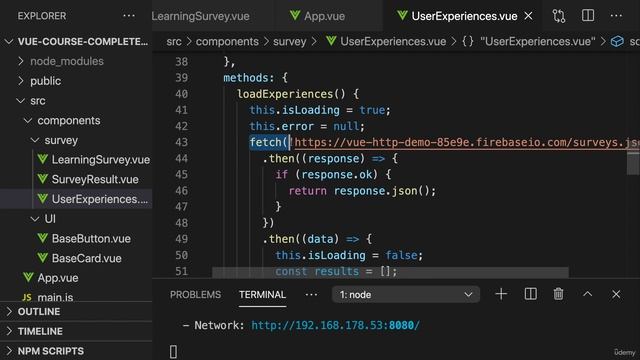Click breadcrumb 'src'
The image size is (640, 360).
pos(174,42)
